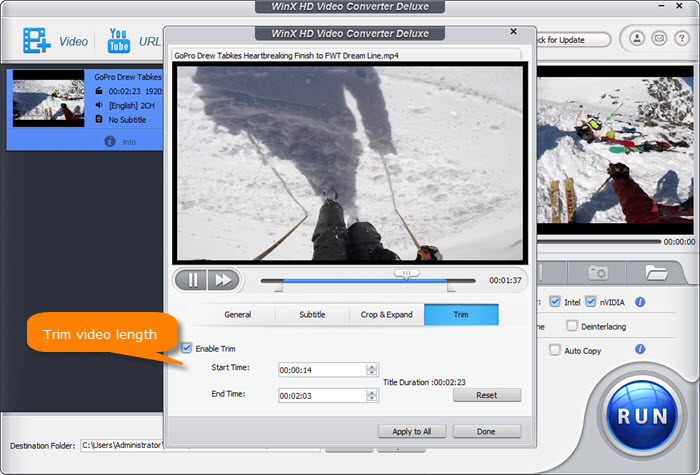This screenshot has width=700, height=475.
Task: Switch to the General tab
Action: point(238,314)
